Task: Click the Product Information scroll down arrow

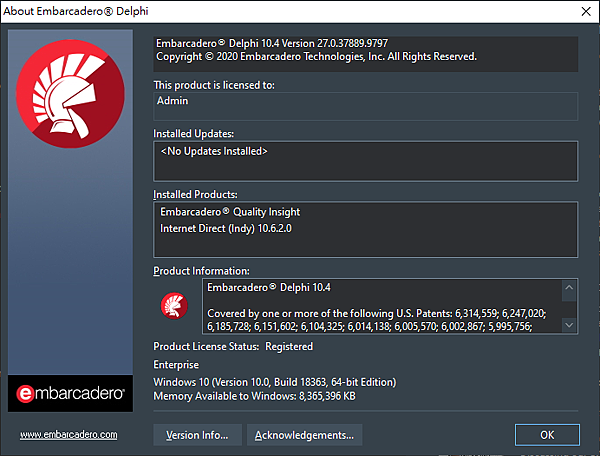Action: pos(569,325)
